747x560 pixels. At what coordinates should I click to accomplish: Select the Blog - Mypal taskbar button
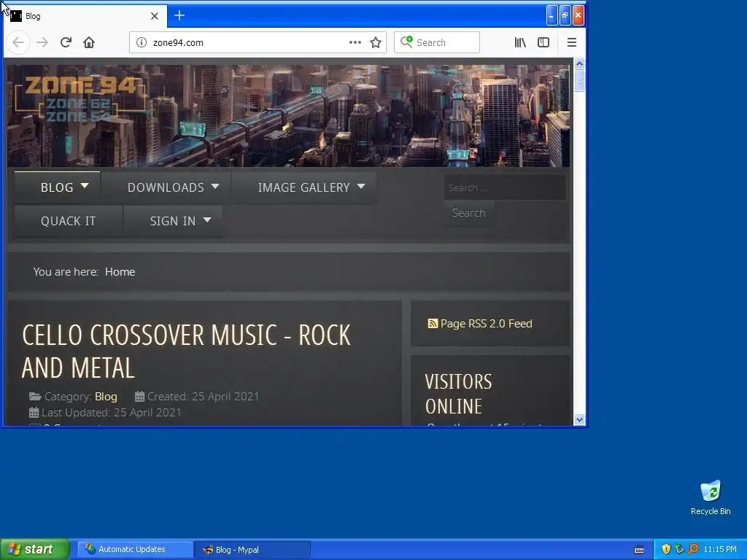(x=252, y=550)
